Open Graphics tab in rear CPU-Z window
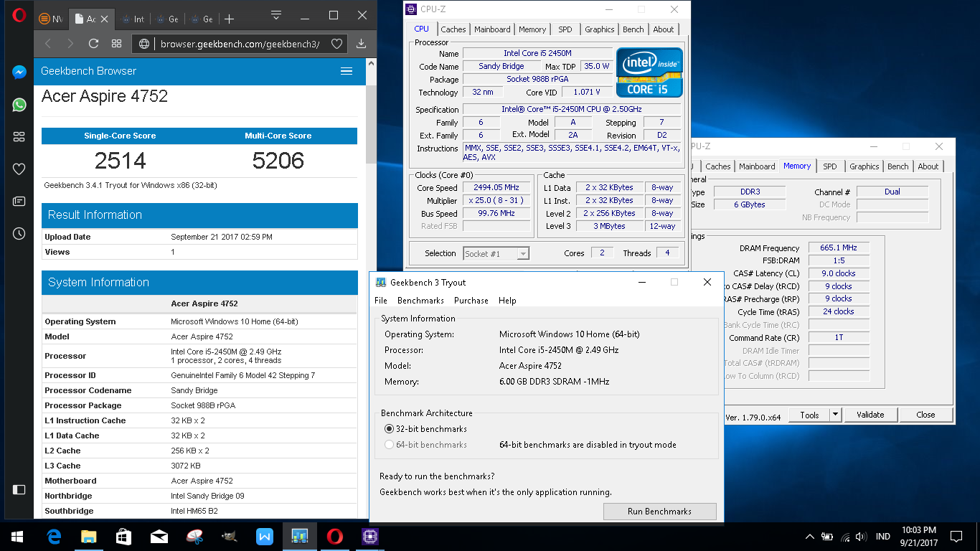This screenshot has height=551, width=980. tap(864, 166)
